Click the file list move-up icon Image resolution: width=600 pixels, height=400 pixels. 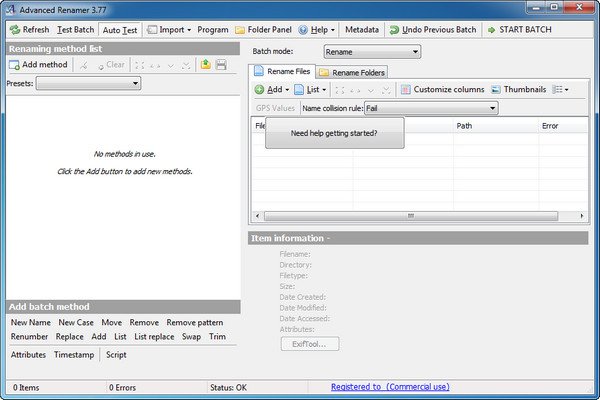pyautogui.click(x=355, y=90)
